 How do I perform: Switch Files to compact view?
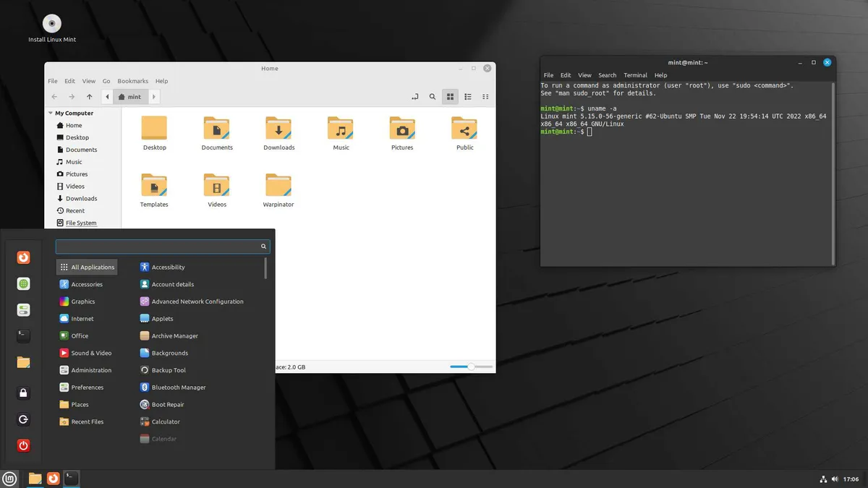pos(485,97)
